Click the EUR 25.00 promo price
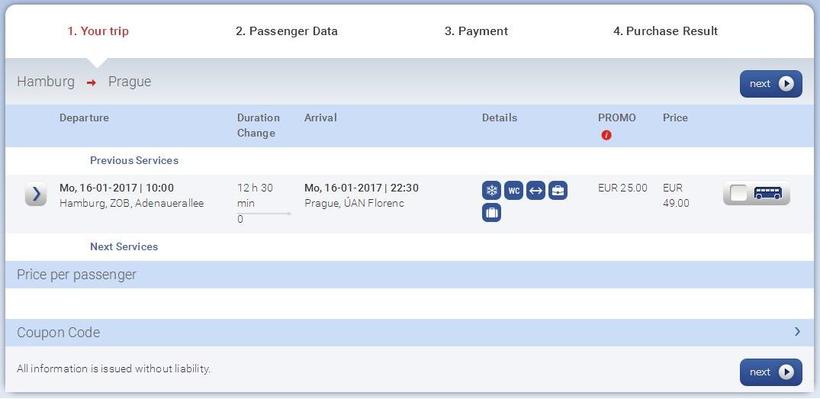This screenshot has width=820, height=399. click(x=622, y=188)
